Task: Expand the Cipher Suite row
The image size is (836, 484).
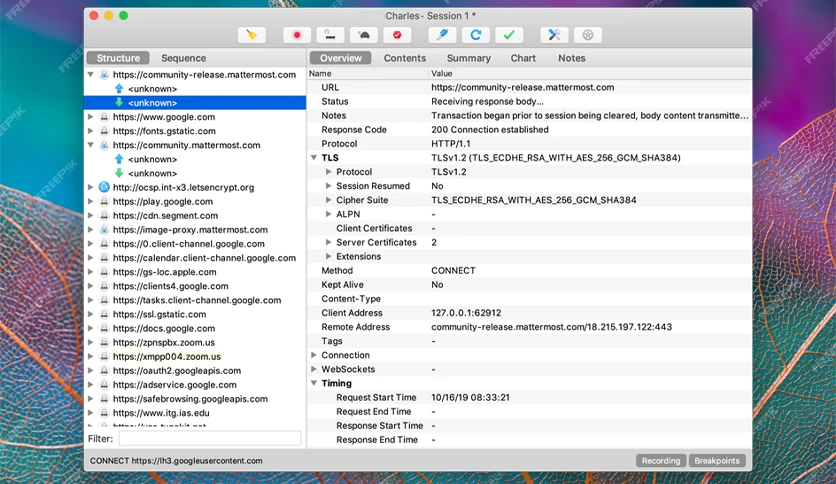Action: coord(328,200)
